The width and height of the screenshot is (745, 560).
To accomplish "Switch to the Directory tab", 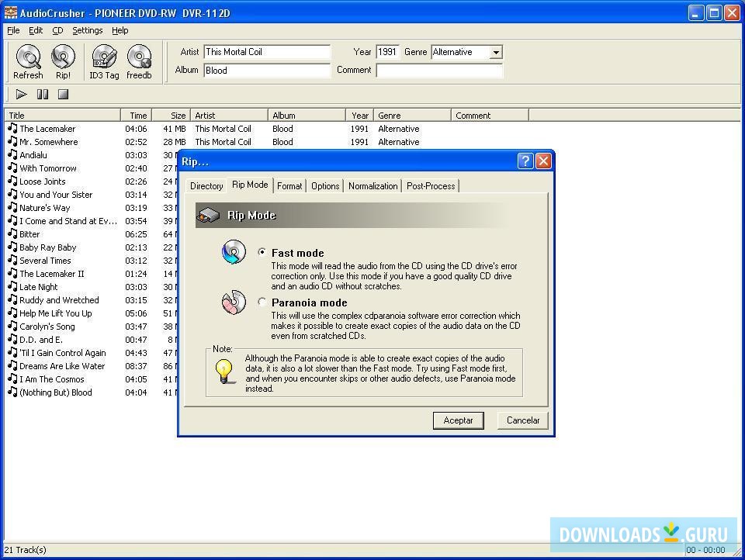I will click(x=206, y=185).
